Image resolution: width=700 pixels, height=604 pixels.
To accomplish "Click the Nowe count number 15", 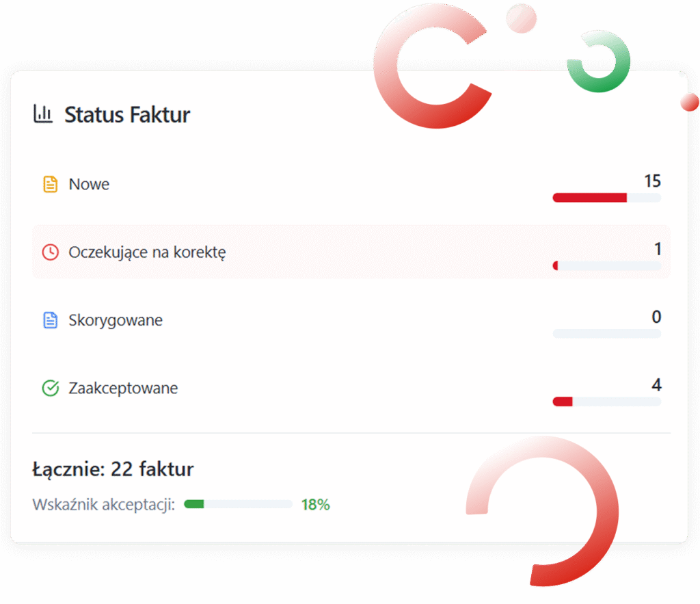I will 652,181.
